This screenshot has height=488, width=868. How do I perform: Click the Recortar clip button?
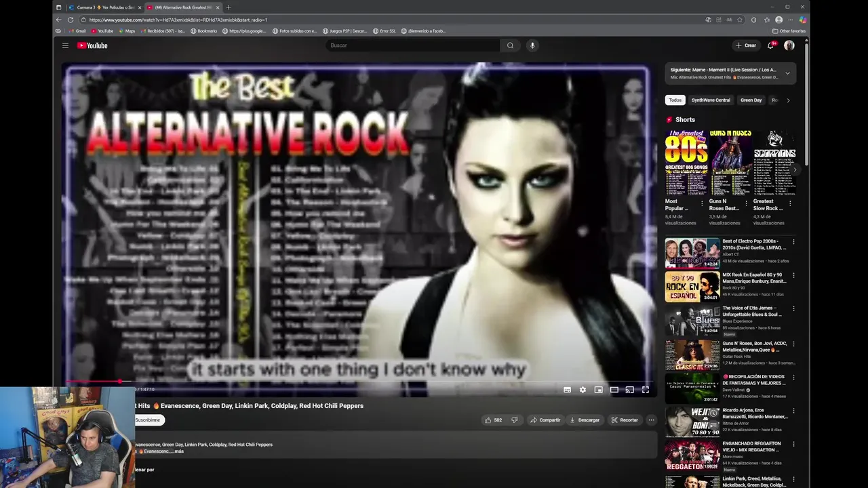(x=624, y=420)
